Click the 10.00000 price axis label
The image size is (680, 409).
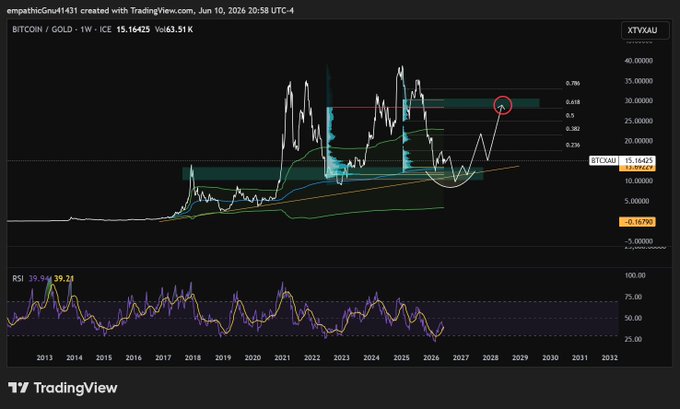(x=638, y=181)
